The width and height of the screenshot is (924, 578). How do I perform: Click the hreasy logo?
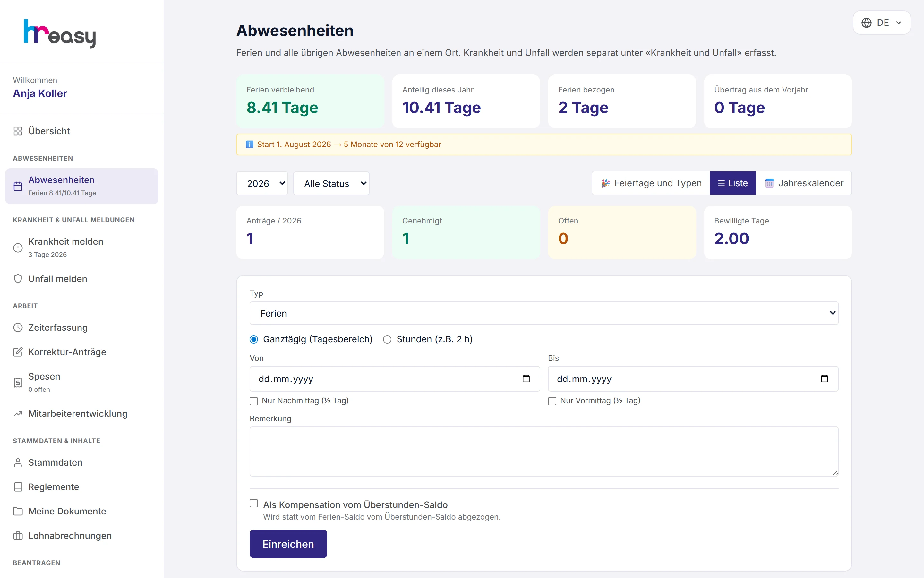coord(60,34)
